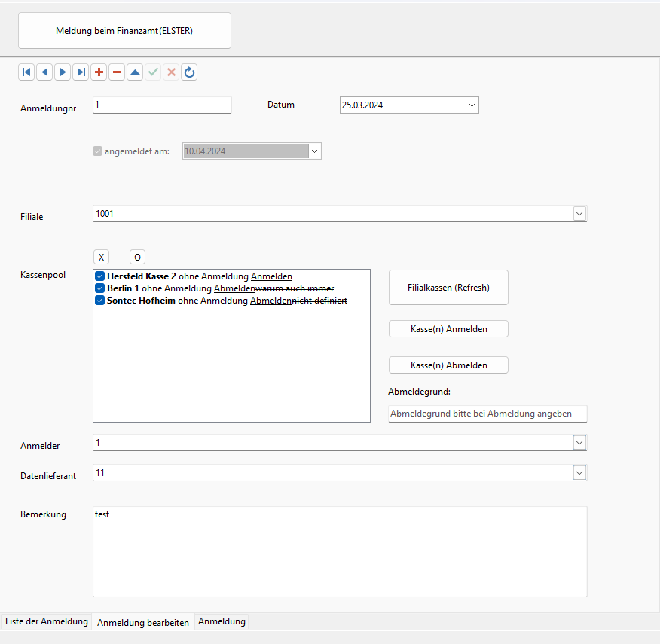Screen dimensions: 660x644
Task: Toggle Hersfeld Kasse 2 checkbox
Action: 99,276
